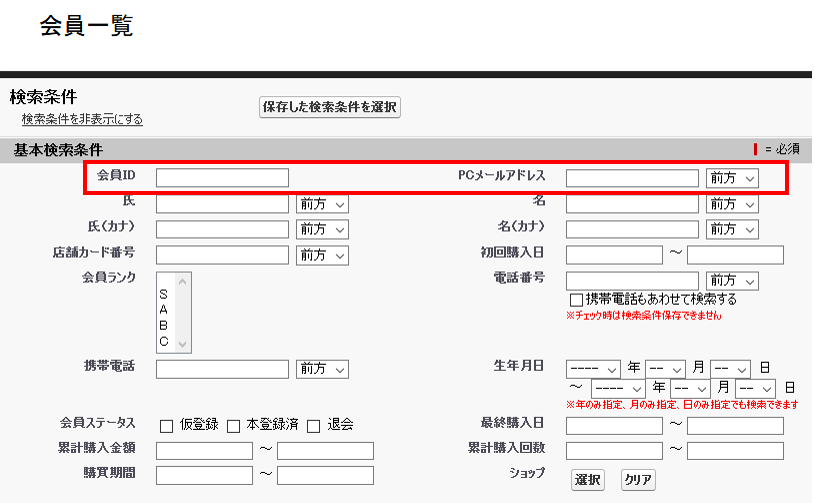The image size is (815, 503).
Task: Check the 仮登録 status checkbox
Action: 166,425
